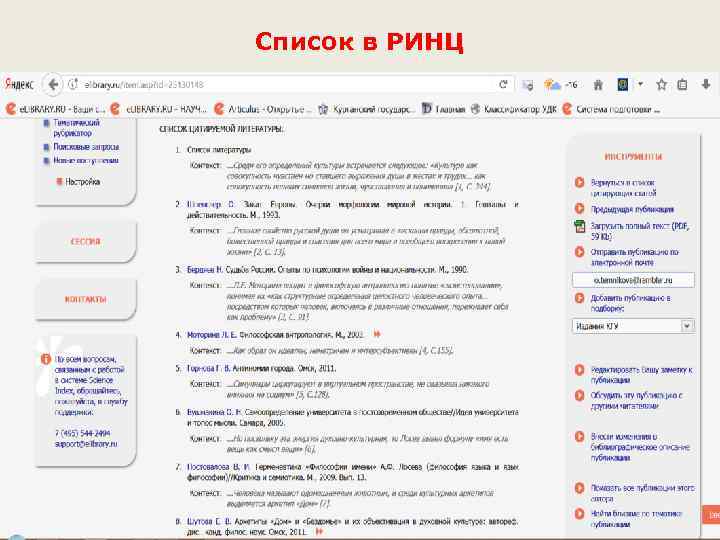Expand the small arrow beside the extension icon
Screen dimensions: 720x540
[x=640, y=84]
